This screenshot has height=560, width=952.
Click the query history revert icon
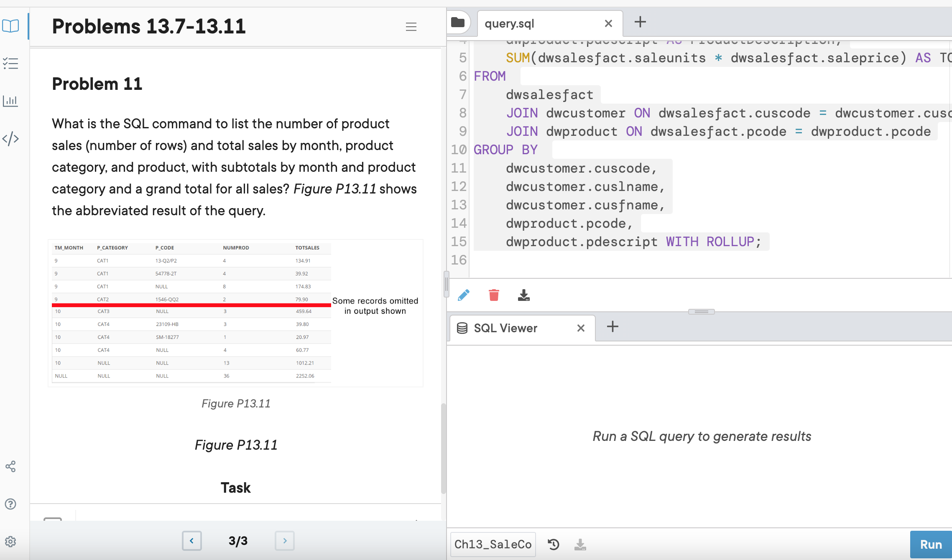pos(554,544)
